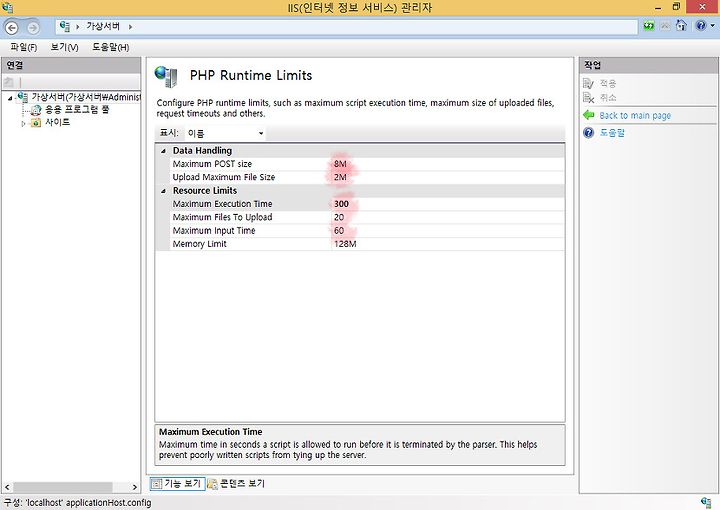The height and width of the screenshot is (510, 720).
Task: Collapse the Resource Limits group
Action: coord(163,191)
